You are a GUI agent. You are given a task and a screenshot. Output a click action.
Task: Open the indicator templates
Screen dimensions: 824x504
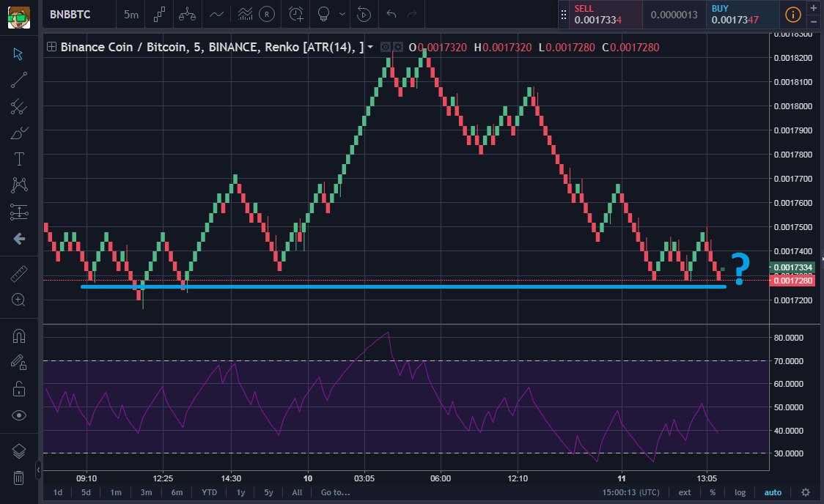pos(245,15)
